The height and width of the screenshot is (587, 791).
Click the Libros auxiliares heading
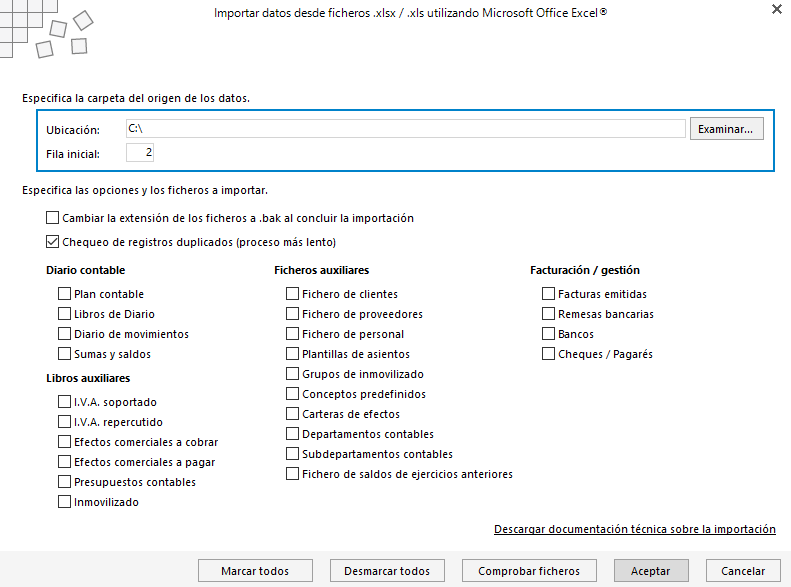point(88,378)
